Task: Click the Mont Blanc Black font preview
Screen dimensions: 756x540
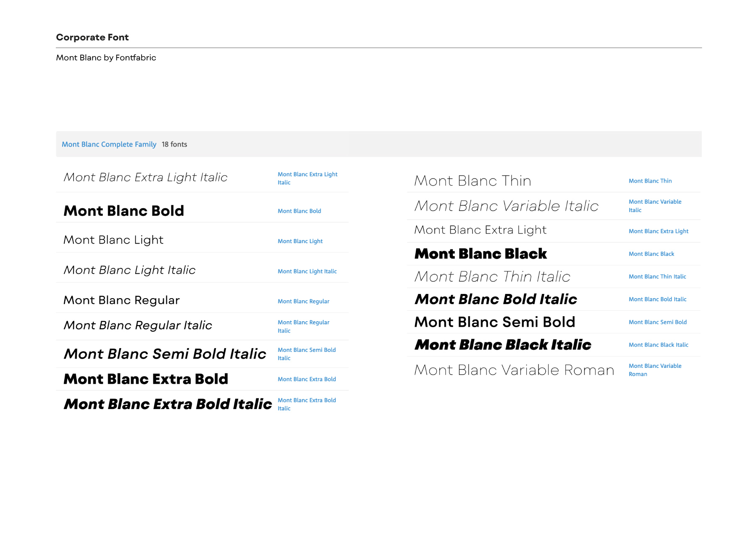Action: 481,254
